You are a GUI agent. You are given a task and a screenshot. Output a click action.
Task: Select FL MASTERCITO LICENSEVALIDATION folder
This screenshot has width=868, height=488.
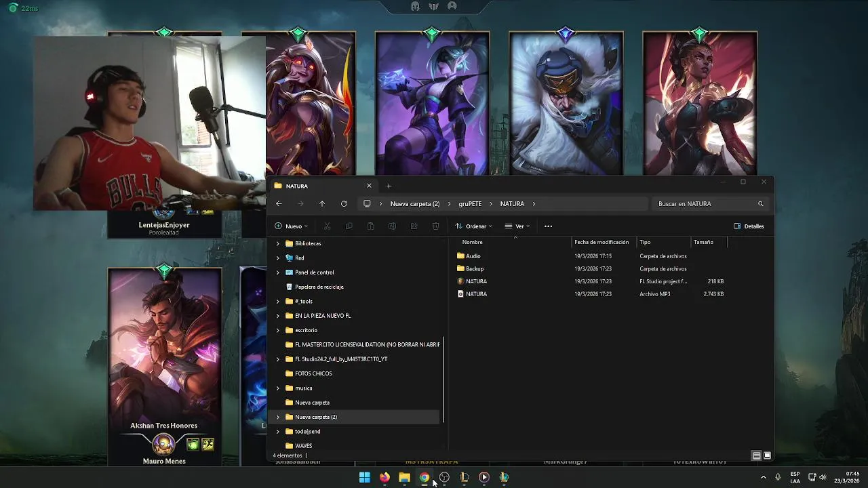click(362, 345)
